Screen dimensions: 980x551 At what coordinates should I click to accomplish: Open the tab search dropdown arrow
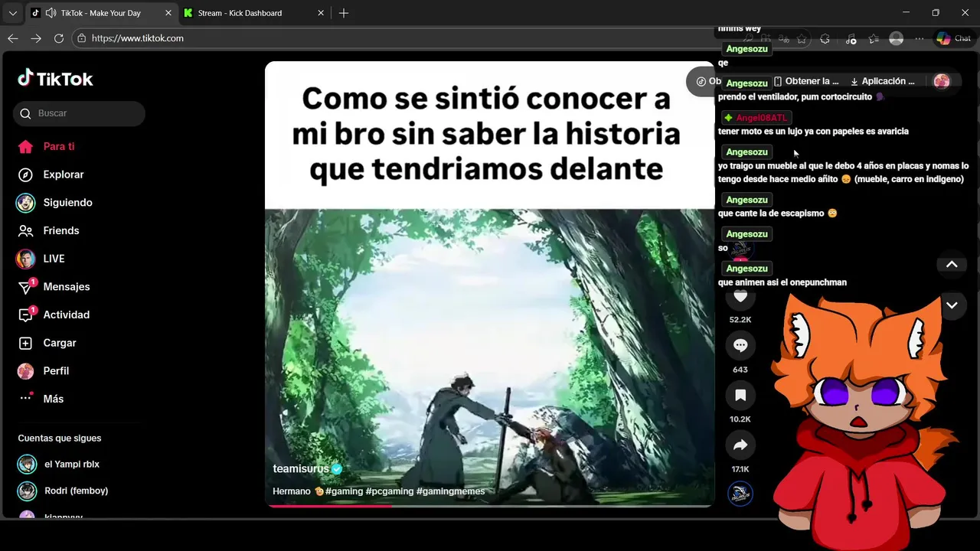pyautogui.click(x=12, y=13)
